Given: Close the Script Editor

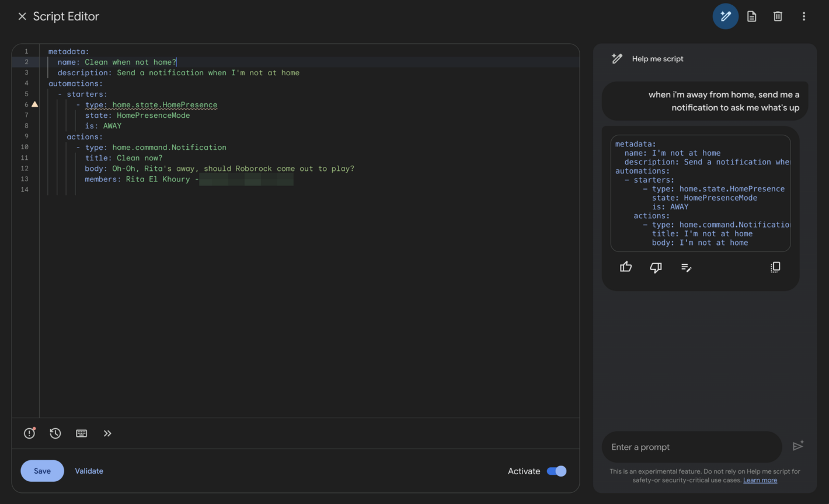Looking at the screenshot, I should click(x=22, y=16).
